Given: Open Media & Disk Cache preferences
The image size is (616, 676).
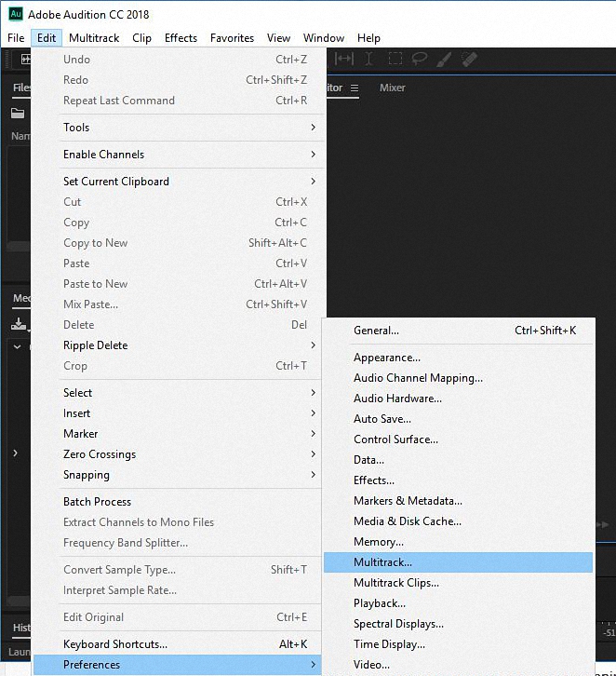Looking at the screenshot, I should pos(459,521).
